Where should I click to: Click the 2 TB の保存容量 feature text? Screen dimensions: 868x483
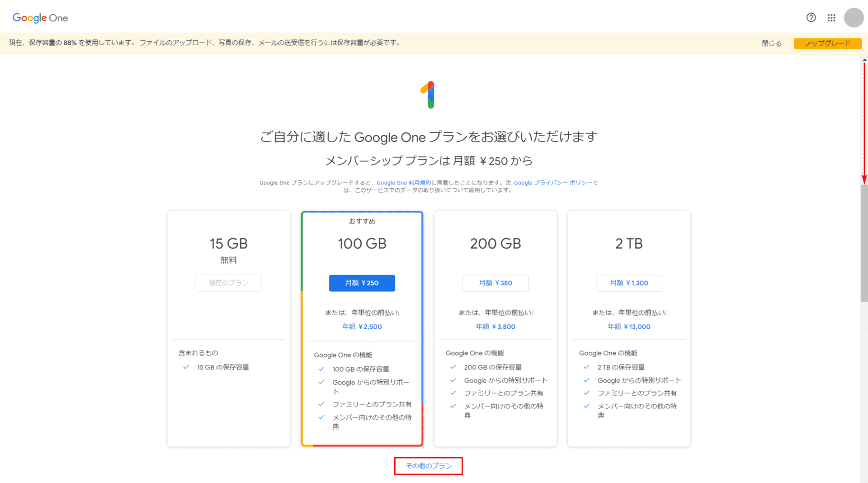(621, 367)
